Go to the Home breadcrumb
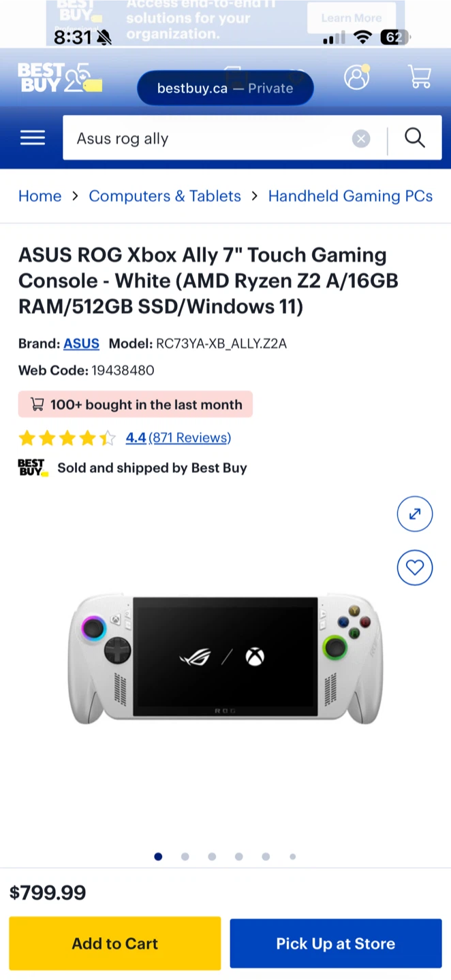Image resolution: width=451 pixels, height=980 pixels. pos(40,196)
